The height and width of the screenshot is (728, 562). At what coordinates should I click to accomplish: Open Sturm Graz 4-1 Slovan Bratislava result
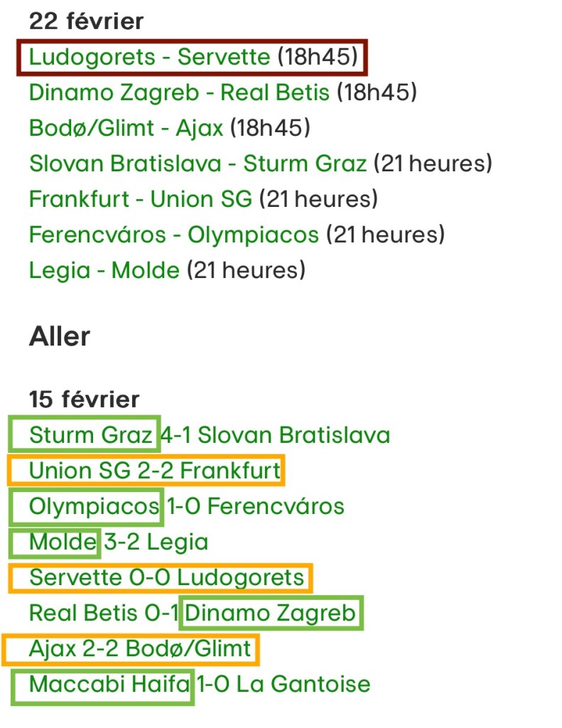pos(210,434)
